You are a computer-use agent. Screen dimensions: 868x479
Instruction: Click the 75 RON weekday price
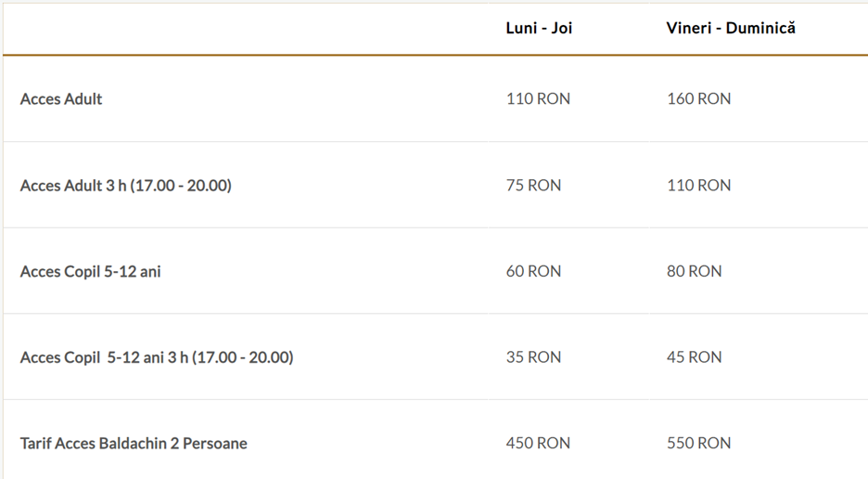click(533, 185)
